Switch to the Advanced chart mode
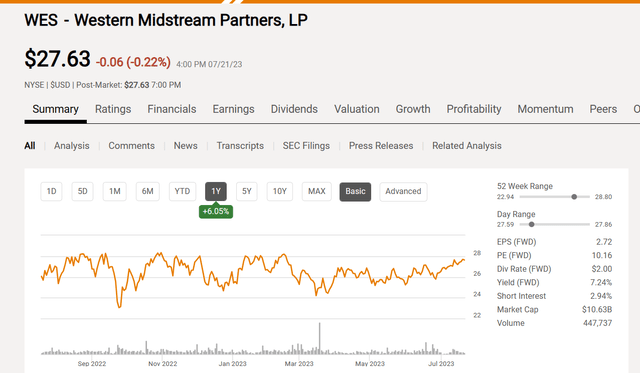 (403, 191)
